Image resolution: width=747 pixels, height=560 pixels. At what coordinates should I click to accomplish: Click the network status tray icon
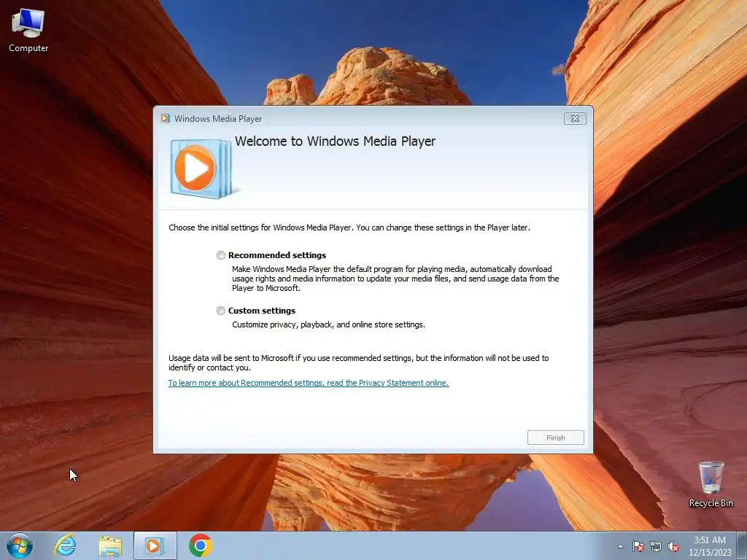pyautogui.click(x=656, y=546)
